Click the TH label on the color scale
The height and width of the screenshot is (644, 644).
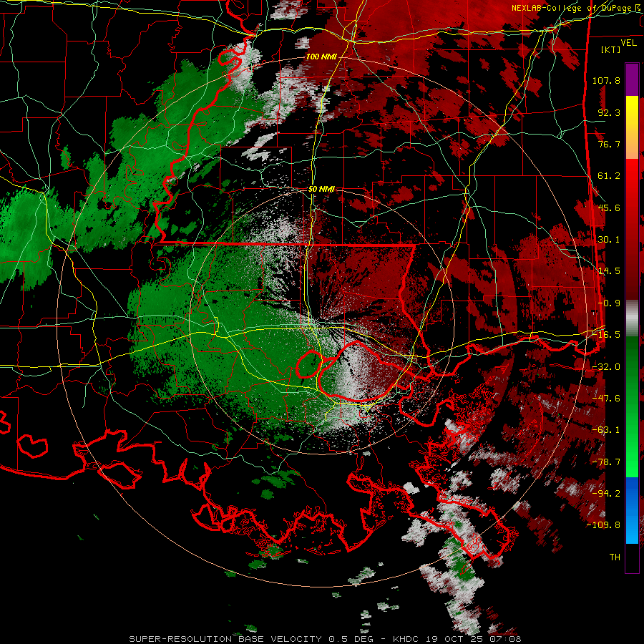(x=615, y=557)
